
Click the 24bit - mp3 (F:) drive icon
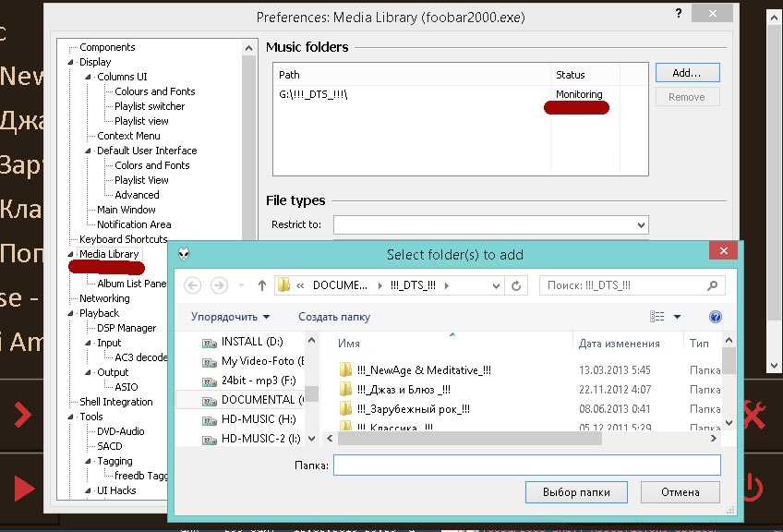(x=209, y=381)
